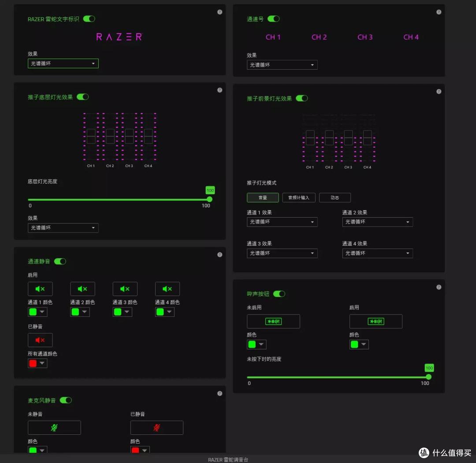Open help icon in 通道静音 panel

pyautogui.click(x=220, y=255)
